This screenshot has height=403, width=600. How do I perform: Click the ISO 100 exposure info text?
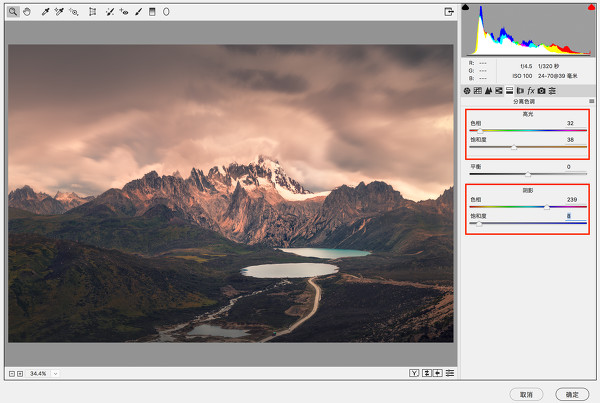522,76
